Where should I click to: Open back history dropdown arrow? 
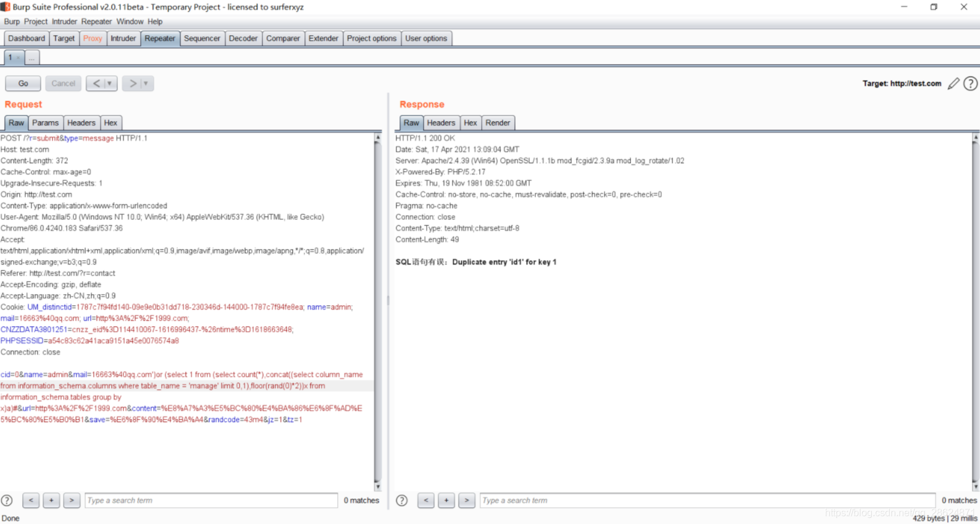click(x=110, y=83)
